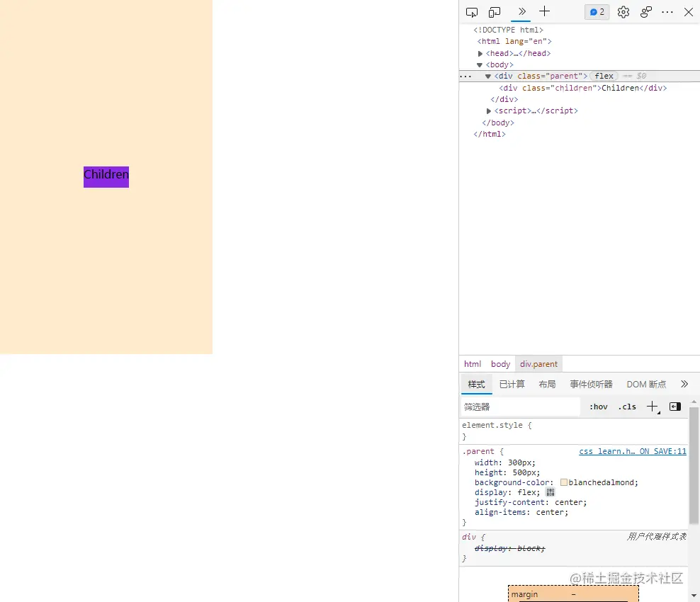This screenshot has height=602, width=700.
Task: Click the scrollbar down arrow in Styles pane
Action: [694, 596]
